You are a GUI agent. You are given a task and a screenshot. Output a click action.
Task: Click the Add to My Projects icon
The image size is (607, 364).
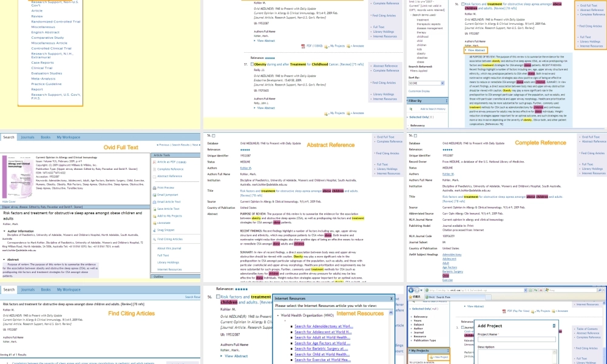(x=154, y=217)
